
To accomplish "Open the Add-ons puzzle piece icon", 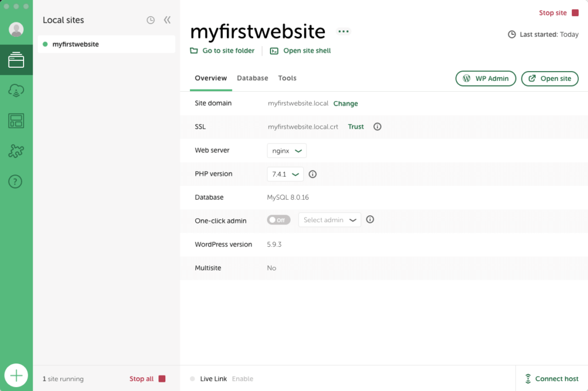I will pyautogui.click(x=16, y=151).
